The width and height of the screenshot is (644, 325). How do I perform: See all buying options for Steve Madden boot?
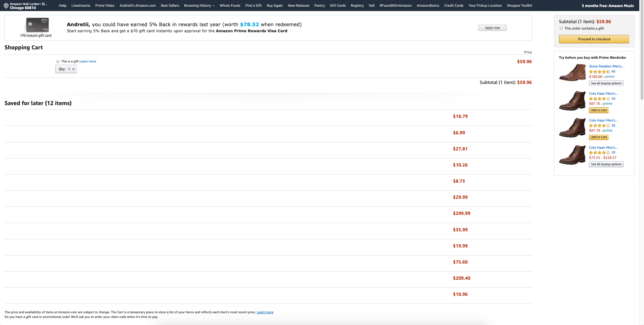[x=606, y=83]
